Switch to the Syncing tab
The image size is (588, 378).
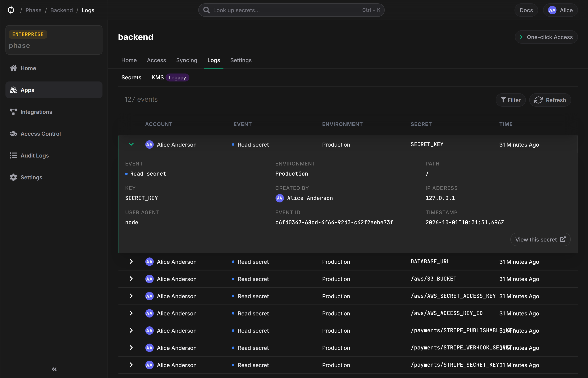point(186,60)
